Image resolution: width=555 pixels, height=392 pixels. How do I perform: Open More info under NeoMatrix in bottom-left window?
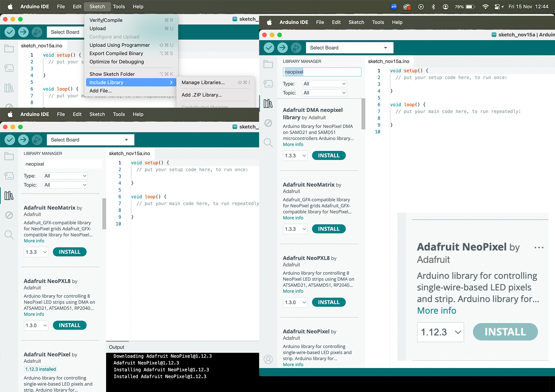point(34,241)
